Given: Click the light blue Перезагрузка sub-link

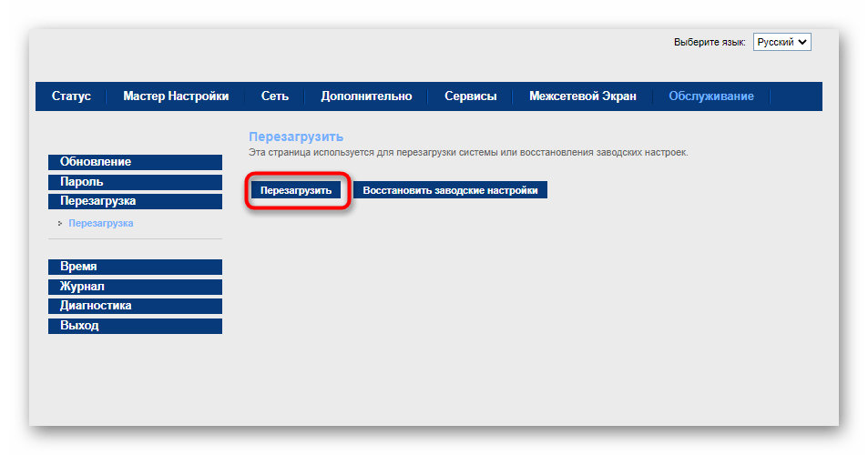Looking at the screenshot, I should tap(101, 223).
